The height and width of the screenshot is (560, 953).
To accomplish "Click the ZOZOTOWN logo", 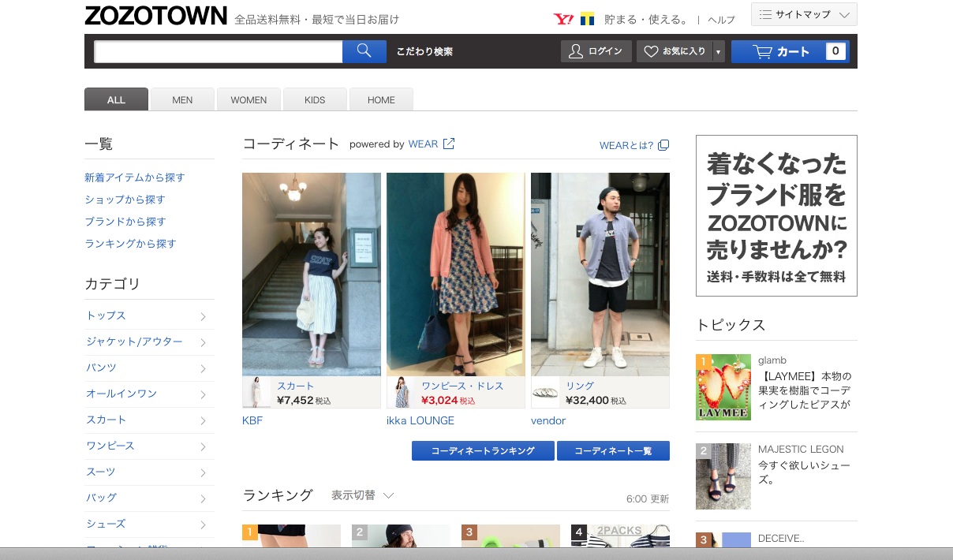I will click(155, 17).
